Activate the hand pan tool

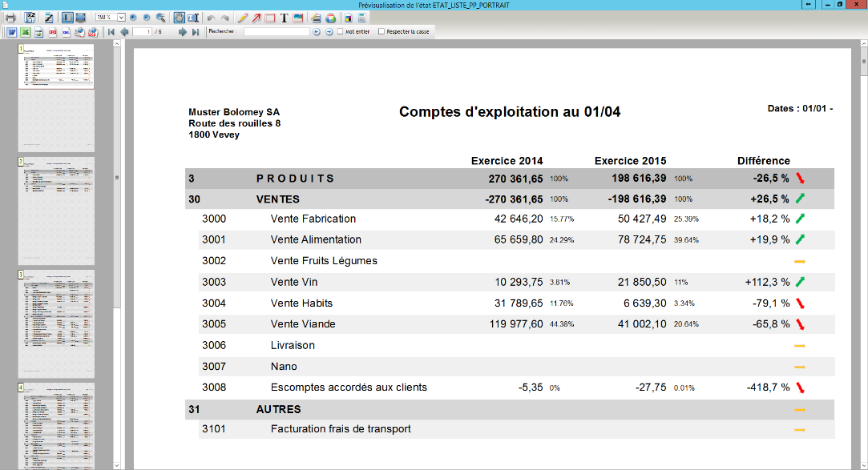(180, 18)
